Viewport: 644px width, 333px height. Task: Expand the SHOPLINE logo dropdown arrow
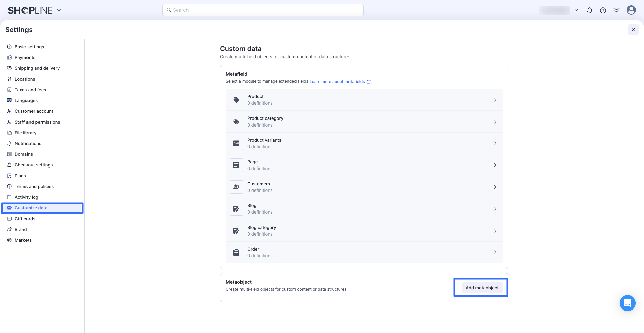pos(59,10)
